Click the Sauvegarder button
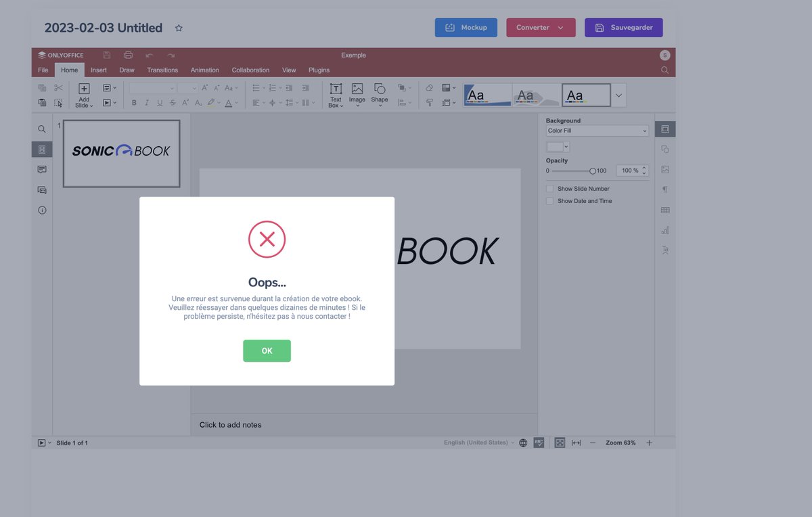The width and height of the screenshot is (812, 517). coord(623,28)
